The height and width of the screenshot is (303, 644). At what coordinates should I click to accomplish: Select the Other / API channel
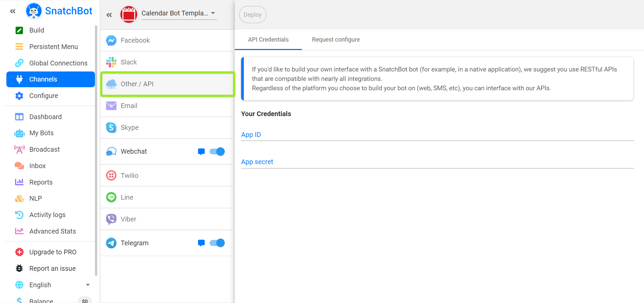coord(167,84)
